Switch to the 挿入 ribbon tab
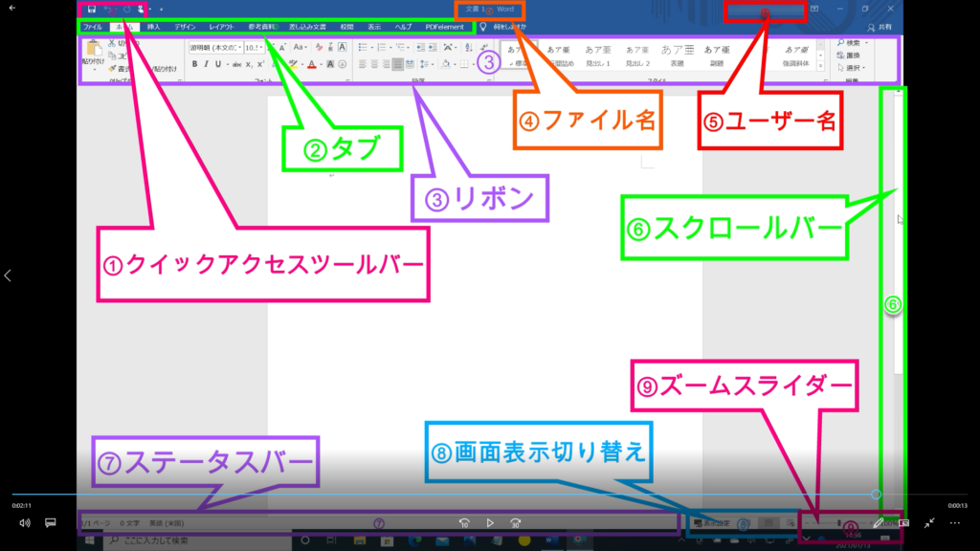 point(153,27)
